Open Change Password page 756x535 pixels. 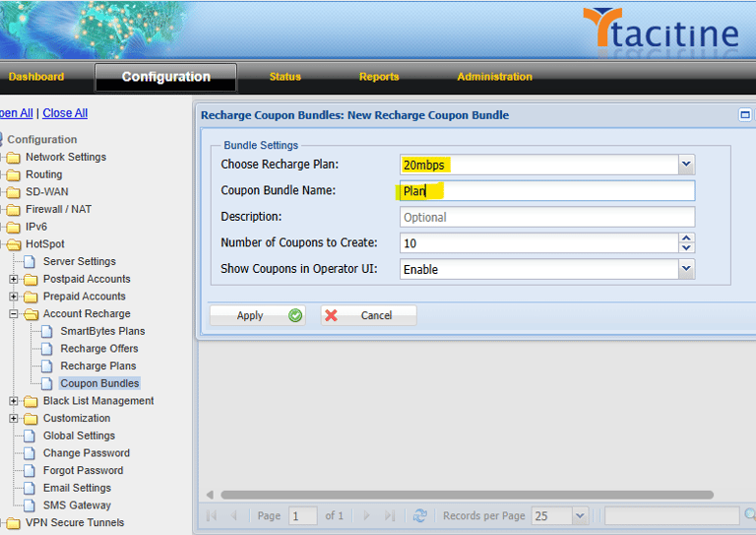[87, 453]
